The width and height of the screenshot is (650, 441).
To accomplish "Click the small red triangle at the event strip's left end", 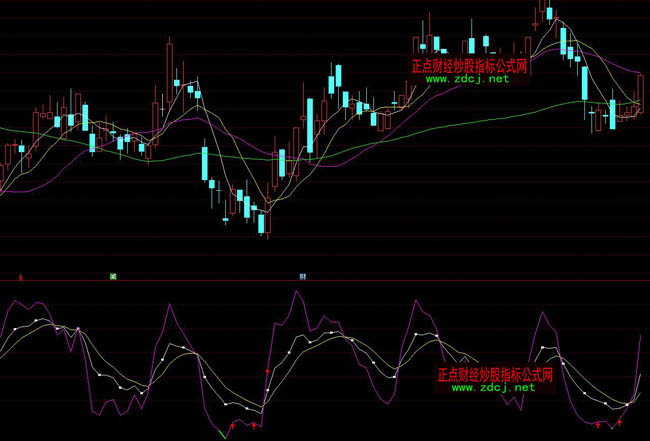I will pos(21,274).
